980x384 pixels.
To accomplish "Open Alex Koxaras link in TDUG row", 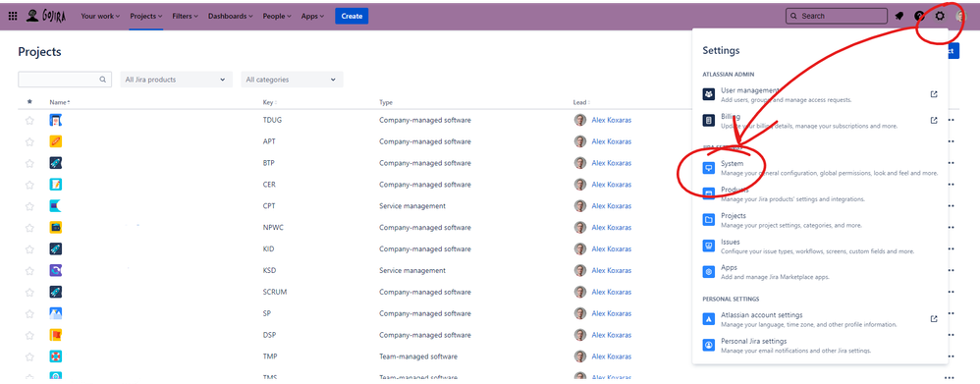I will [x=611, y=120].
